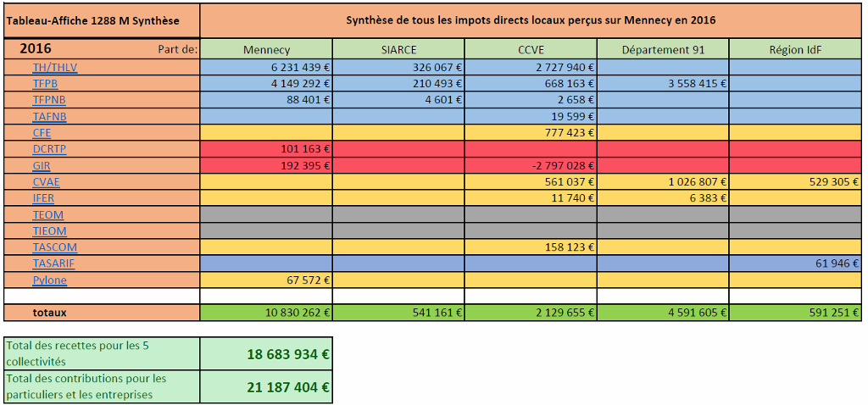Follow the CVAE hyperlink
868x405 pixels.
46,181
